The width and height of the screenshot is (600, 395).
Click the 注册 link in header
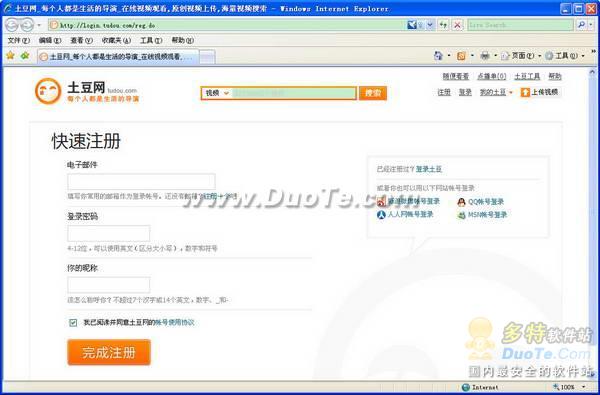[x=444, y=92]
